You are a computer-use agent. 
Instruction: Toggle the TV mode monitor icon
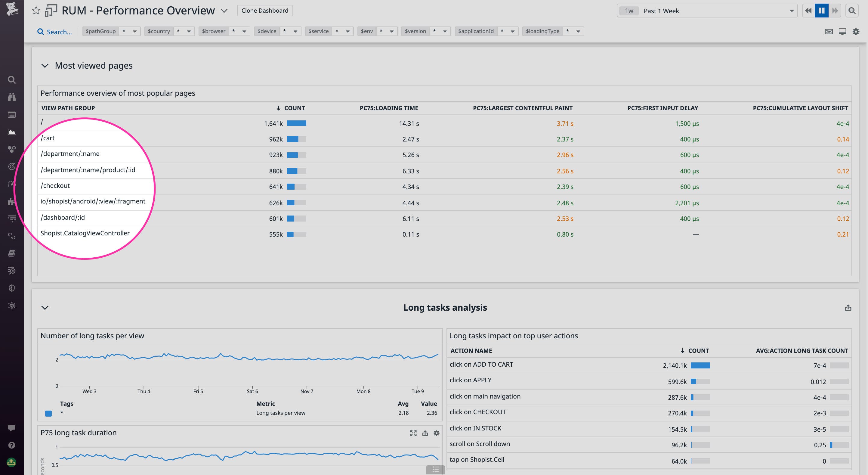tap(842, 31)
